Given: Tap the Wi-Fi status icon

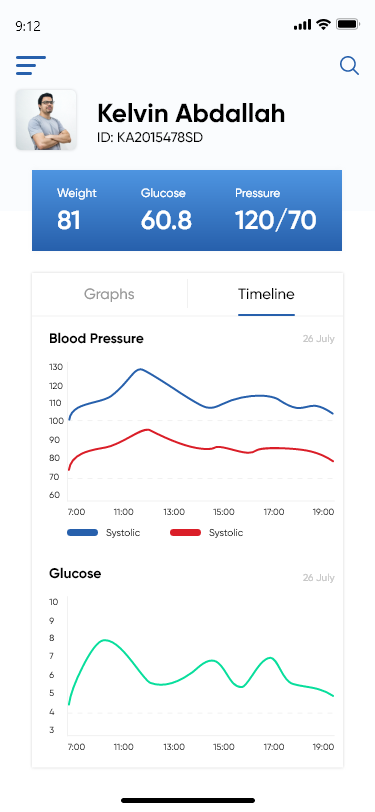Looking at the screenshot, I should click(x=324, y=24).
